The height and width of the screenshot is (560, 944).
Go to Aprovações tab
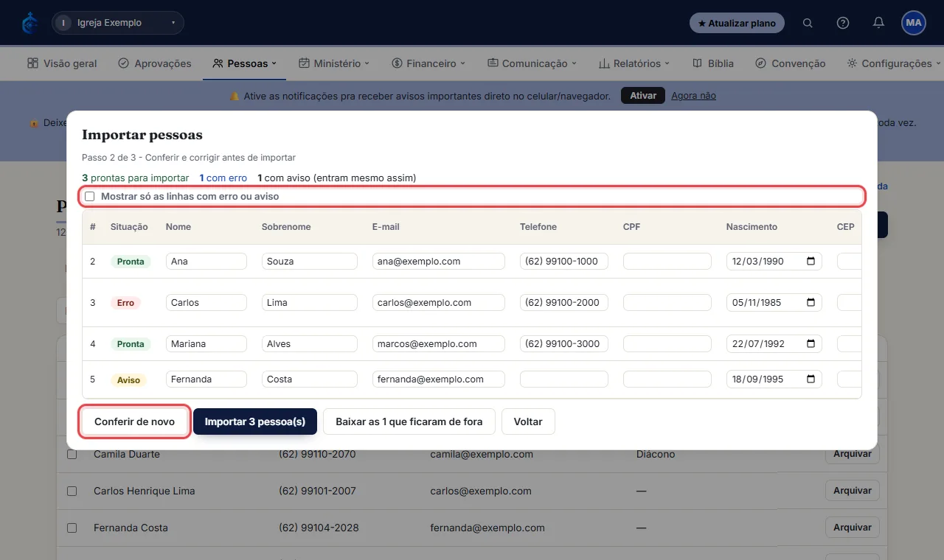(155, 63)
